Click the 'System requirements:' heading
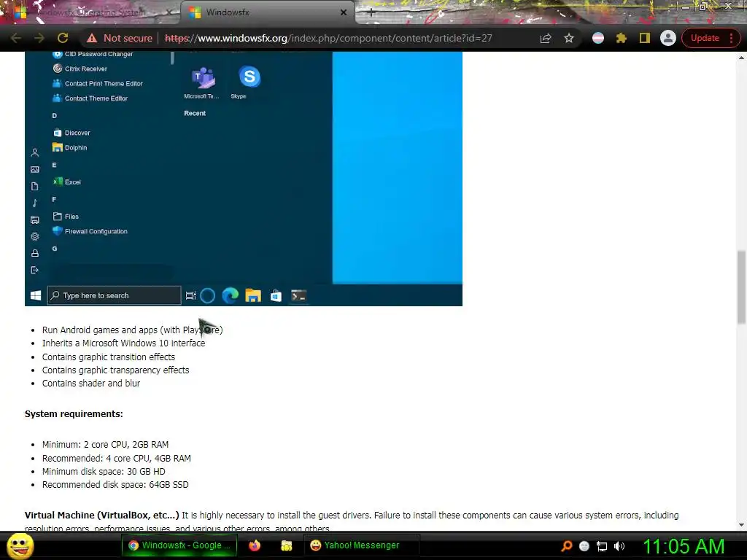The width and height of the screenshot is (747, 560). pos(74,414)
